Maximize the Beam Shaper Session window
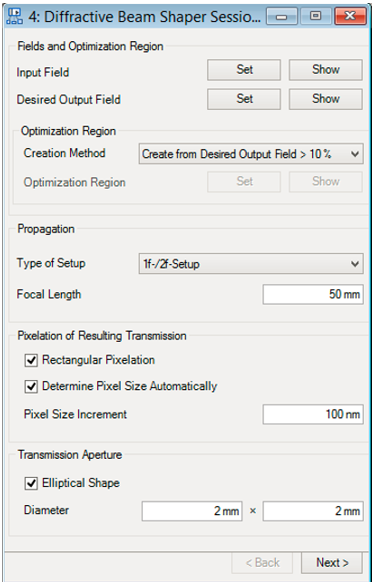 (x=316, y=17)
